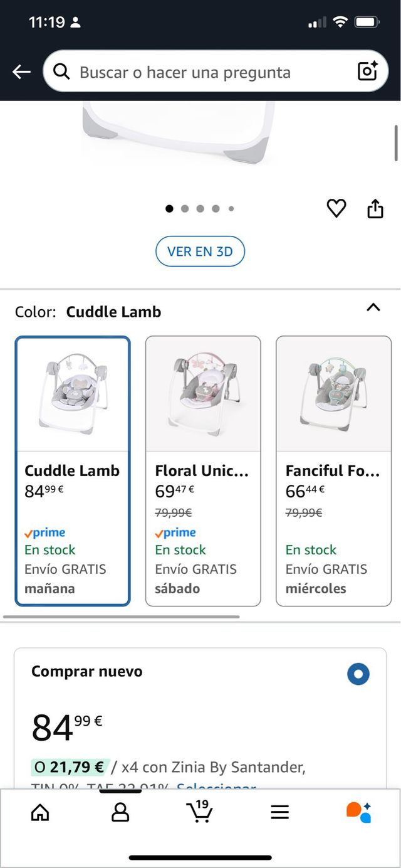This screenshot has height=868, width=401.
Task: Choose the Fanciful Forest color option
Action: (333, 471)
